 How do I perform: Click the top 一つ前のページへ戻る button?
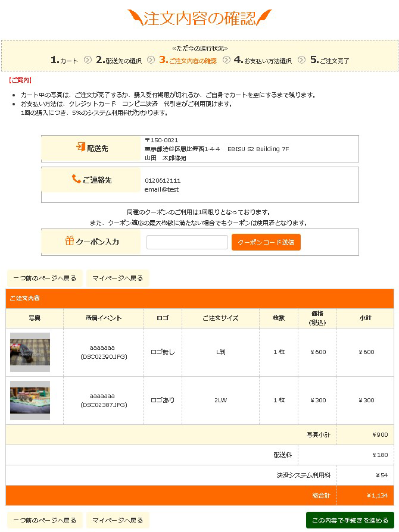(x=45, y=278)
